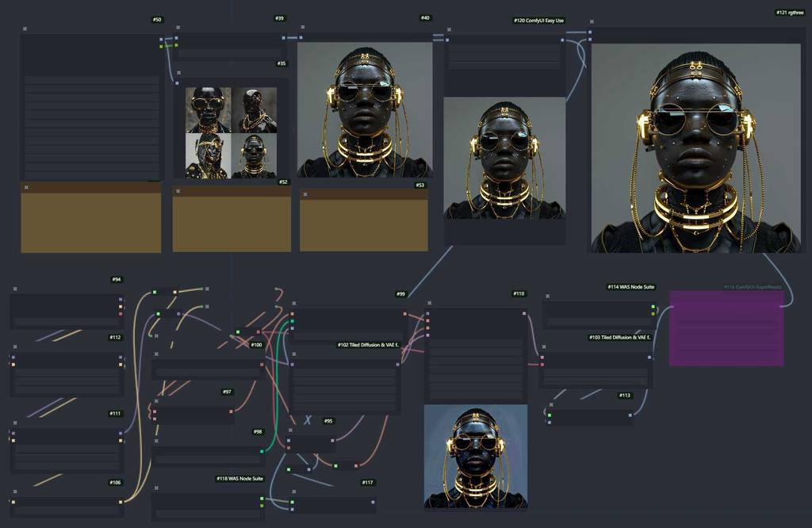This screenshot has width=812, height=528.
Task: Click the #120 ComfyUI Easy Use badge
Action: (538, 21)
